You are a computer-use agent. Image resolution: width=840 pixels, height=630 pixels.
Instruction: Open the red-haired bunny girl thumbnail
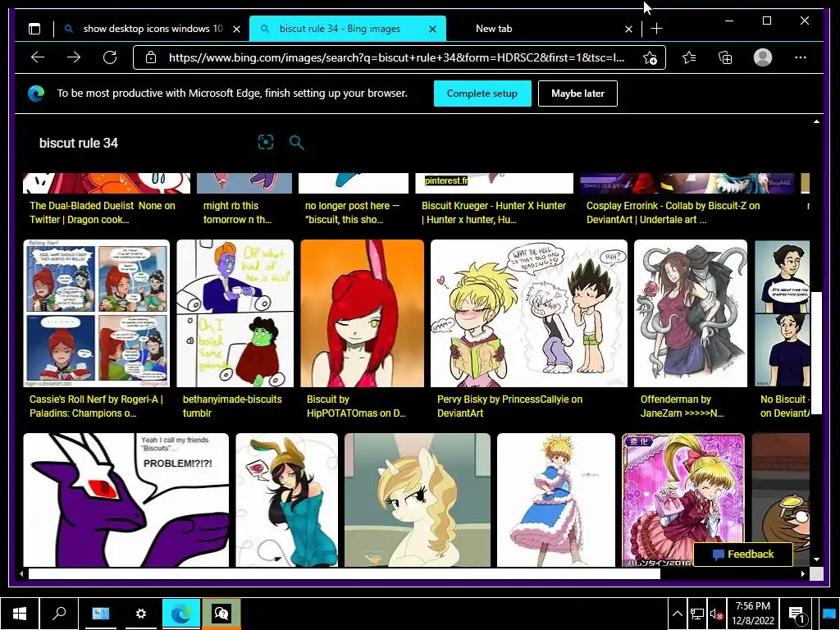362,313
